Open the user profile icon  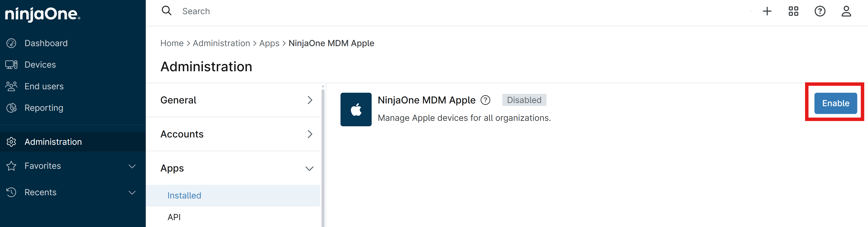846,11
